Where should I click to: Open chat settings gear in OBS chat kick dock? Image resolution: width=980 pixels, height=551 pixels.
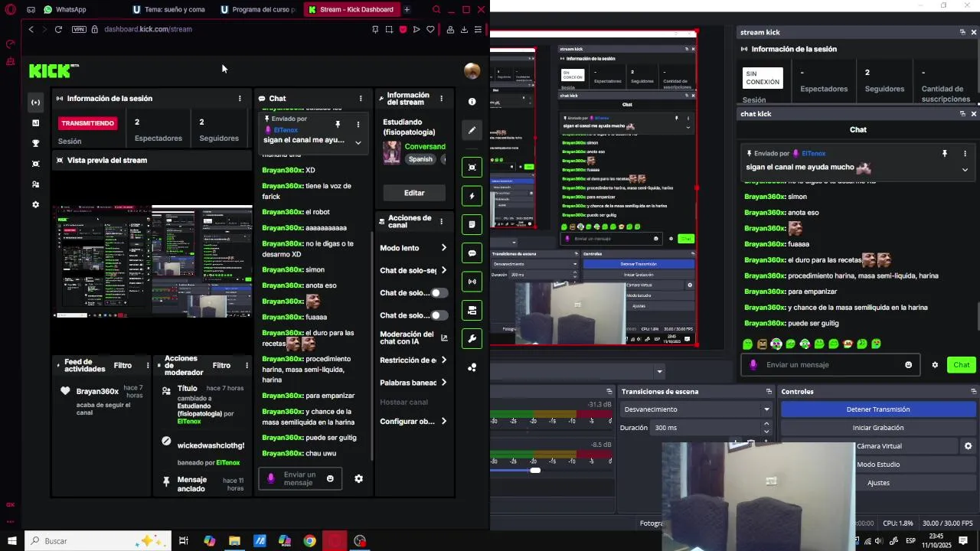coord(935,365)
